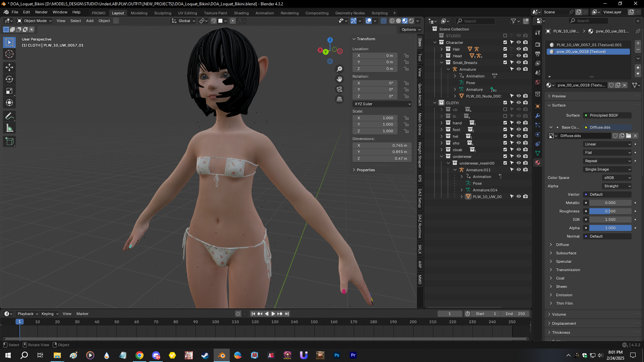
Task: Expand the Subsurface panel
Action: pos(566,253)
